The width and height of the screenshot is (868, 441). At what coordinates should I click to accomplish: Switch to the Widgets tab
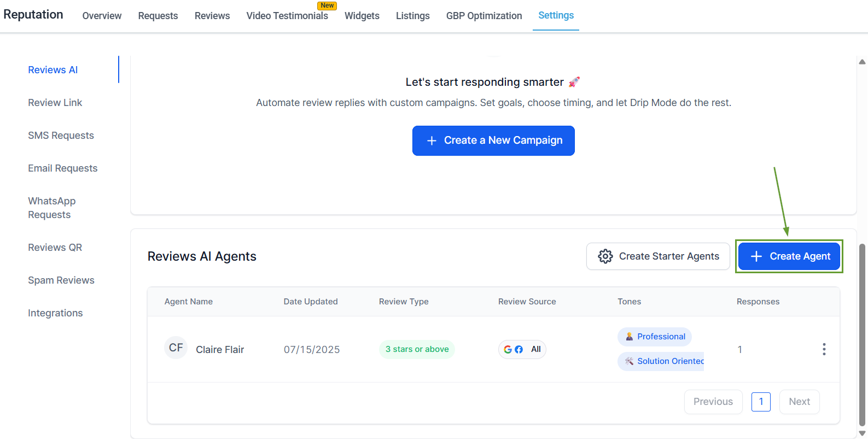[362, 16]
